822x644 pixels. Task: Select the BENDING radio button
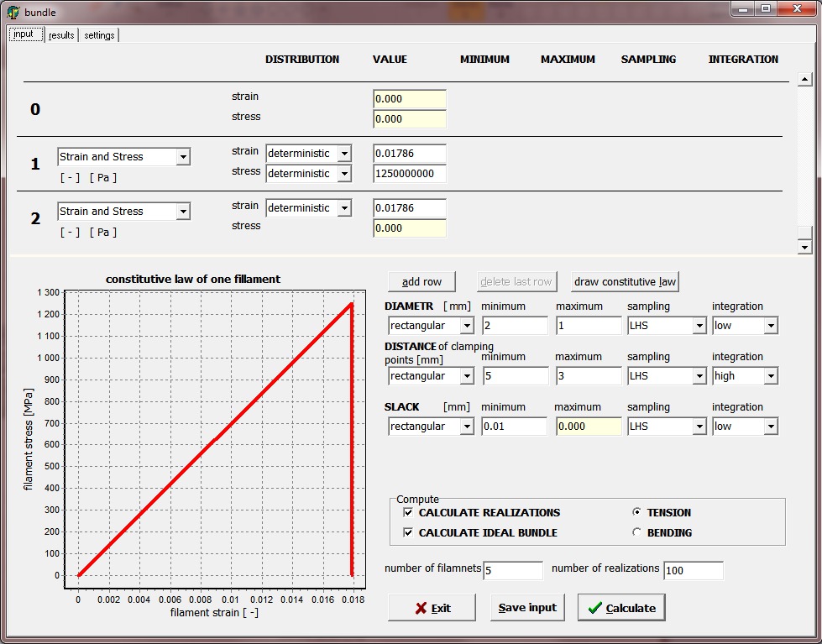coord(636,532)
